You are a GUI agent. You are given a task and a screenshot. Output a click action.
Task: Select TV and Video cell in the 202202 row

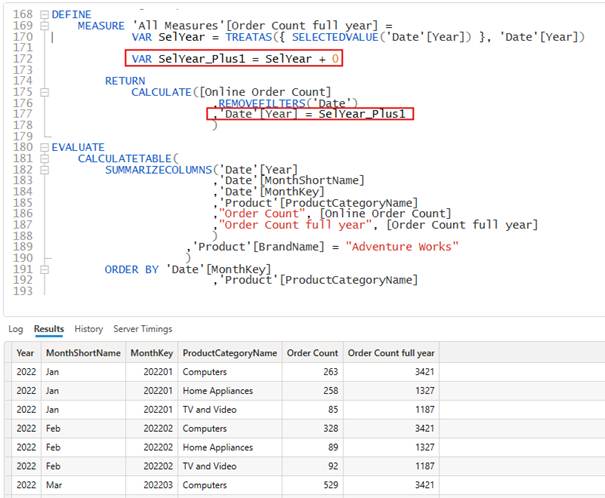click(230, 466)
